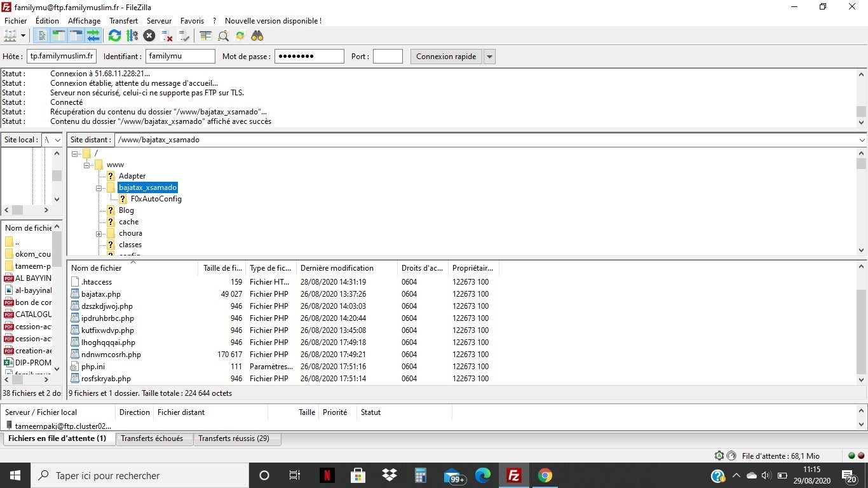The image size is (868, 488).
Task: Open the Fichier menu
Action: pos(16,21)
